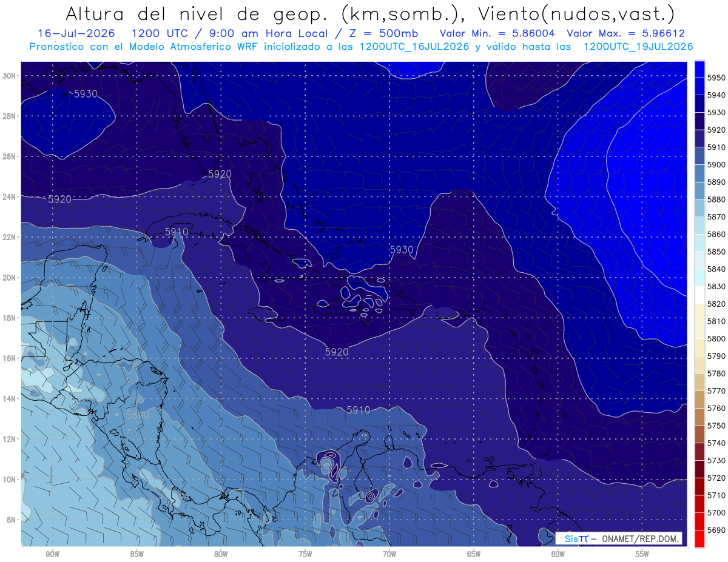Image resolution: width=728 pixels, height=562 pixels.
Task: Click the '22N' latitude label
Action: (9, 237)
